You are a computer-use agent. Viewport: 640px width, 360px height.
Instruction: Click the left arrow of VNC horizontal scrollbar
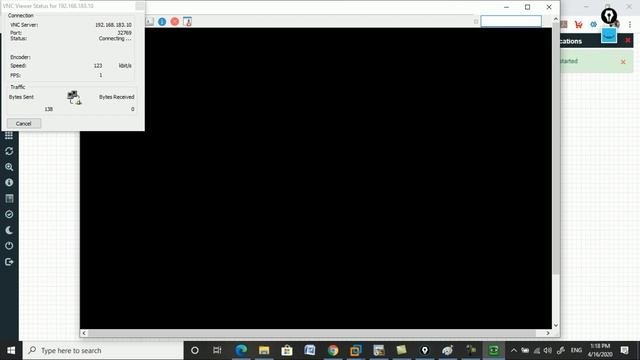coord(84,333)
